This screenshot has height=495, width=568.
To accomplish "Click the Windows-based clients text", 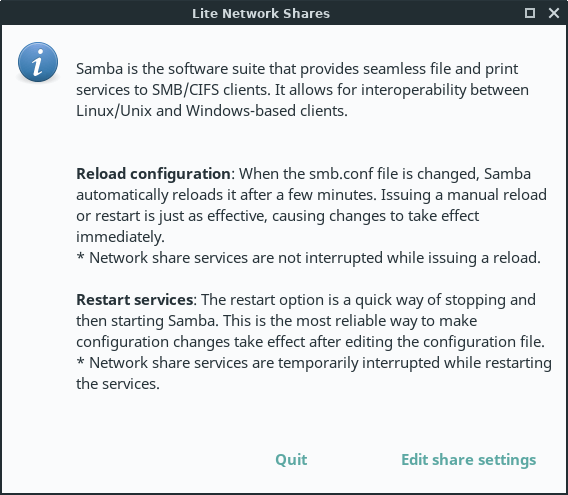I will (267, 111).
